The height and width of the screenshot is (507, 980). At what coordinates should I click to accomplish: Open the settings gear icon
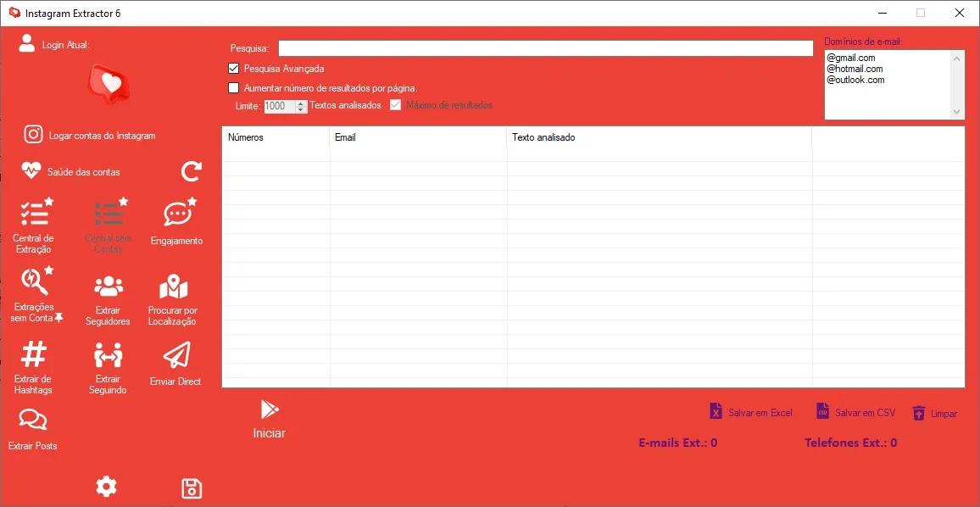106,487
